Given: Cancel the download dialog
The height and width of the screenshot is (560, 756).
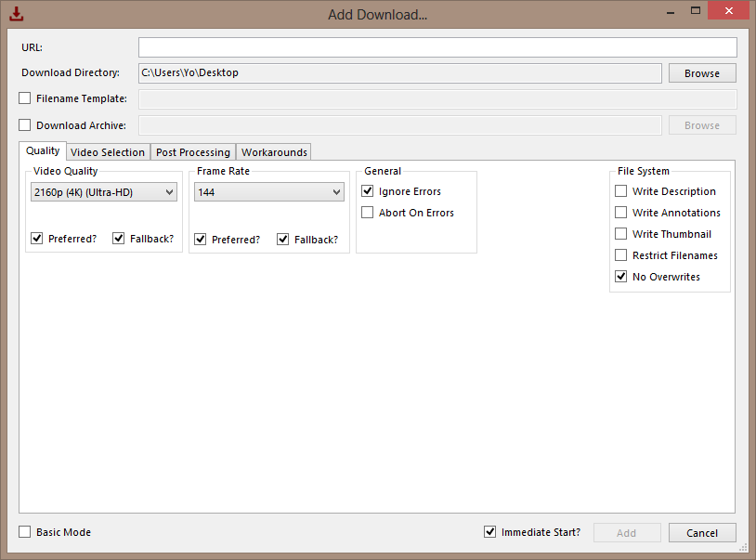Looking at the screenshot, I should coord(702,533).
